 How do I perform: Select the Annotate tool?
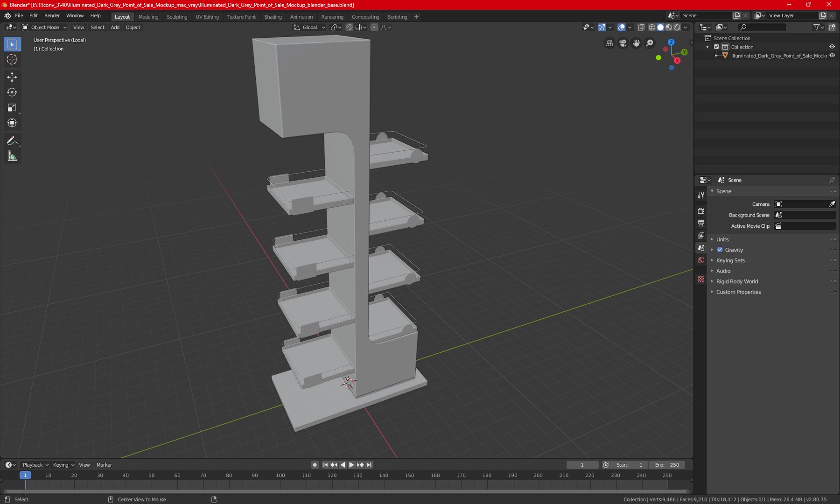[12, 141]
